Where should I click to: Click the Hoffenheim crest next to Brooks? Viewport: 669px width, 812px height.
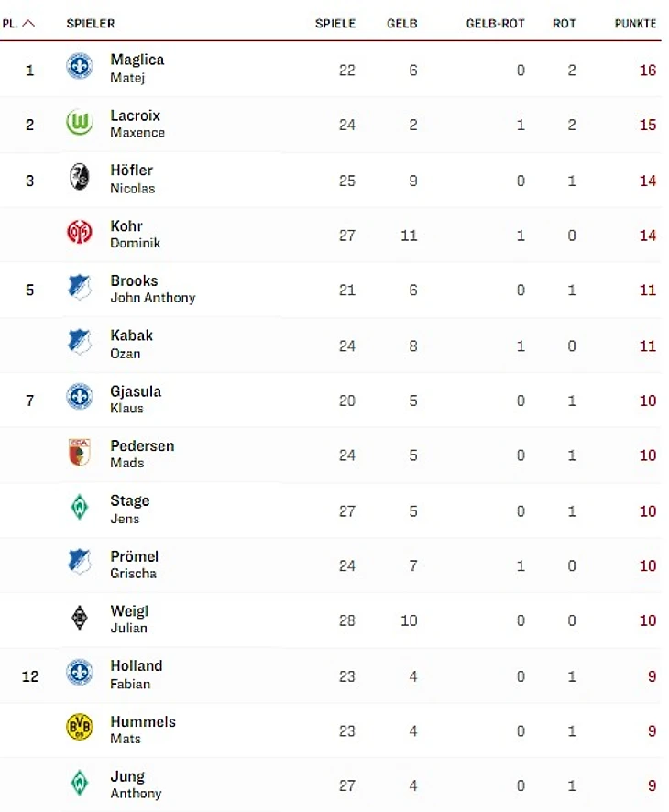[x=80, y=288]
